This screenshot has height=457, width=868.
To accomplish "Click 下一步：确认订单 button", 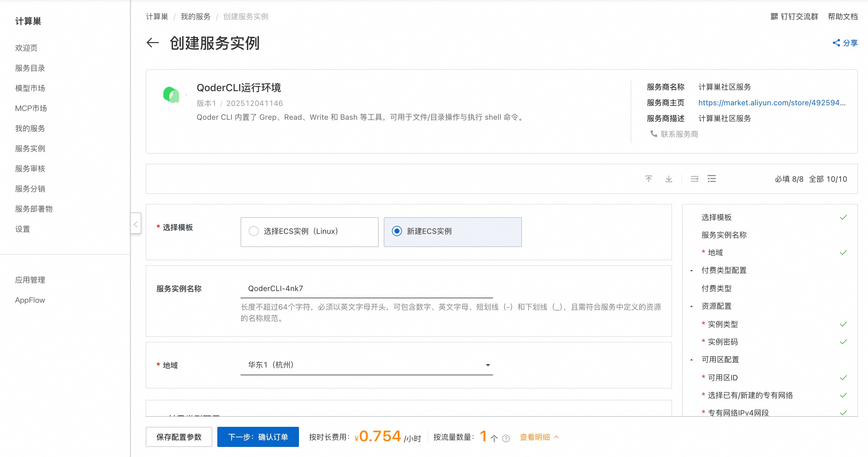I will (x=258, y=437).
